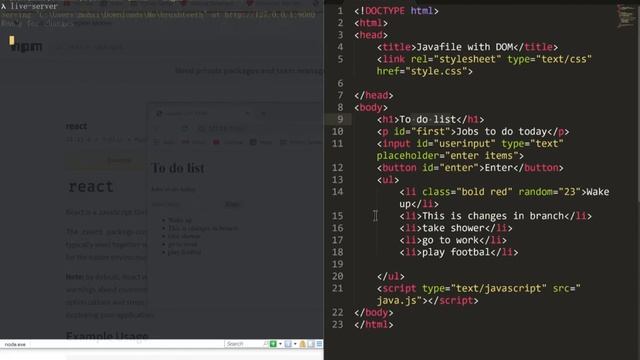
Task: Click the closing </html> tag on line 23
Action: coord(374,324)
